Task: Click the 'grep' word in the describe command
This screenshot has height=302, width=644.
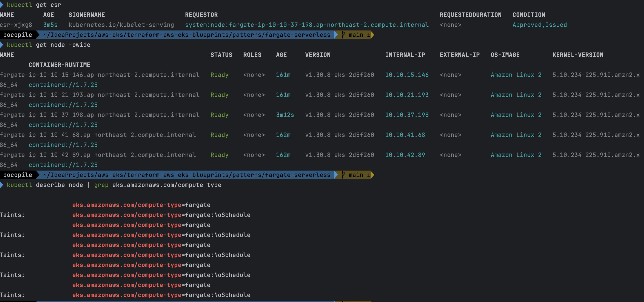Action: [x=101, y=185]
